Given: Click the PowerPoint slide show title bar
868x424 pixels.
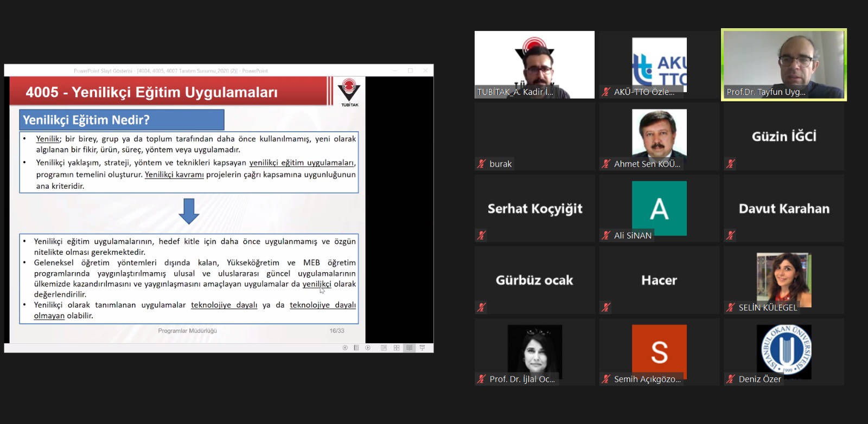Looking at the screenshot, I should [217, 70].
